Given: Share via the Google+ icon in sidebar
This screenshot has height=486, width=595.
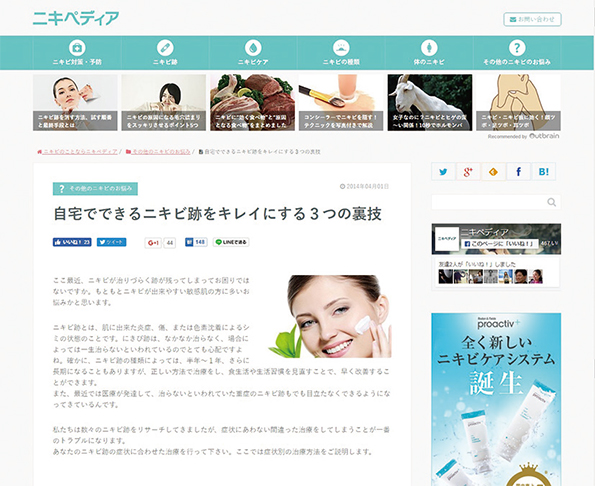Looking at the screenshot, I should pos(468,171).
